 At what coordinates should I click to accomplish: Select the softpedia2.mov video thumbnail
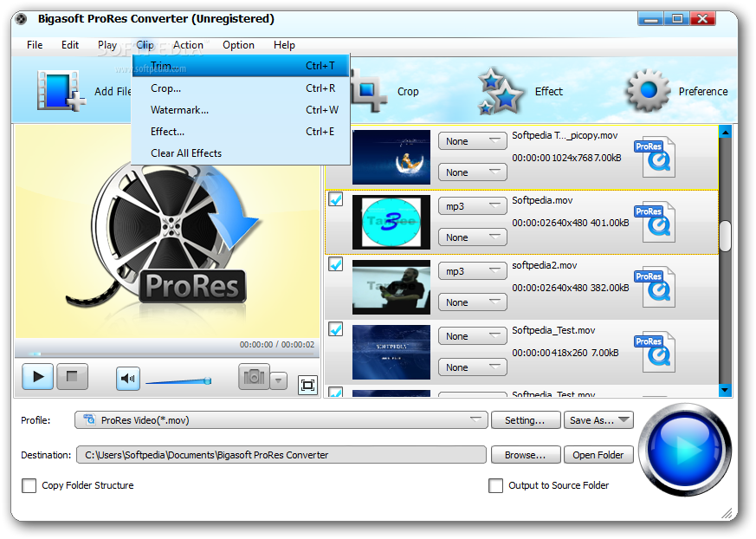coord(391,287)
